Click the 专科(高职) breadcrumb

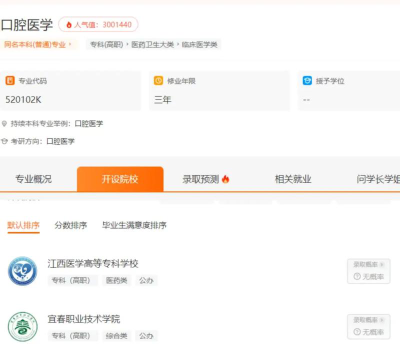[107, 44]
